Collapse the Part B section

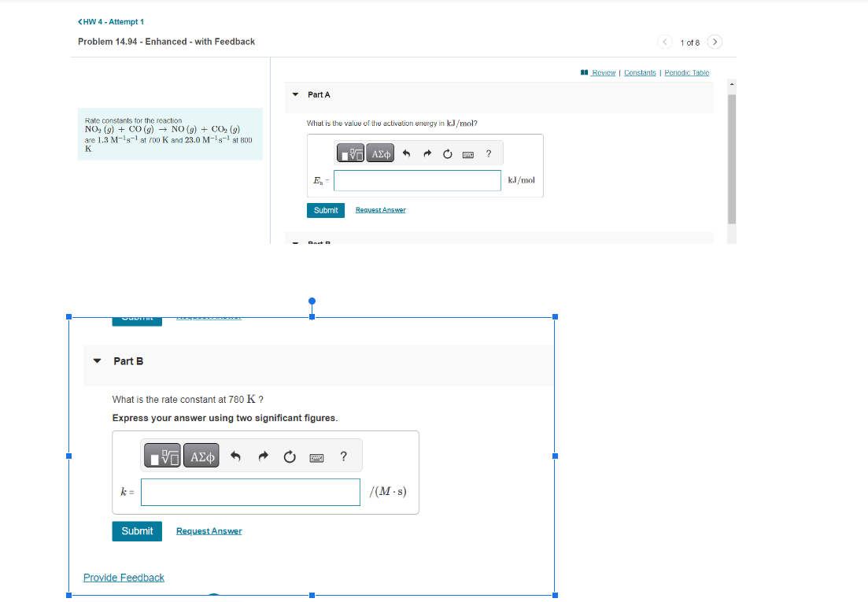(x=98, y=360)
